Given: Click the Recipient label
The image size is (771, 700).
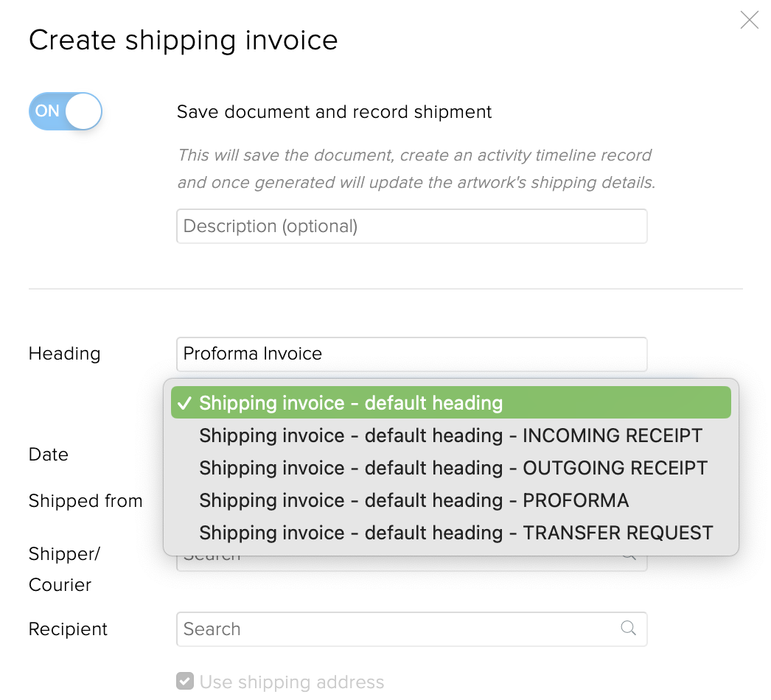Looking at the screenshot, I should (68, 629).
